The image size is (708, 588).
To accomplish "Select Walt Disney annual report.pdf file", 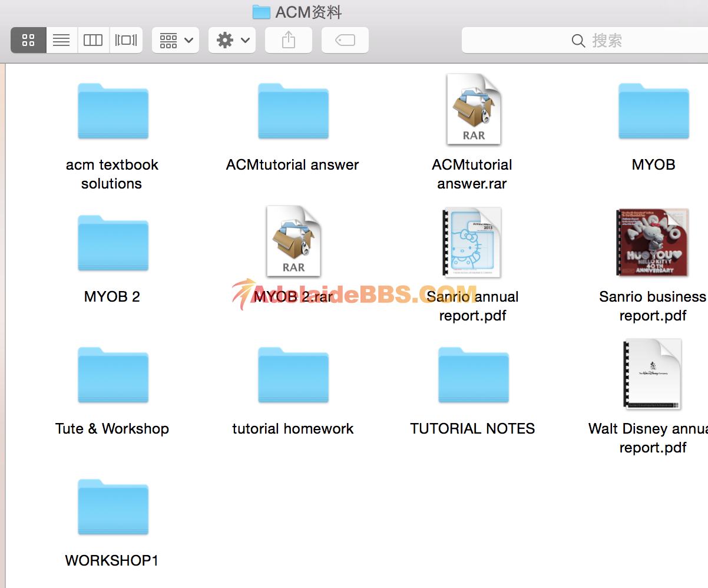I will 653,374.
